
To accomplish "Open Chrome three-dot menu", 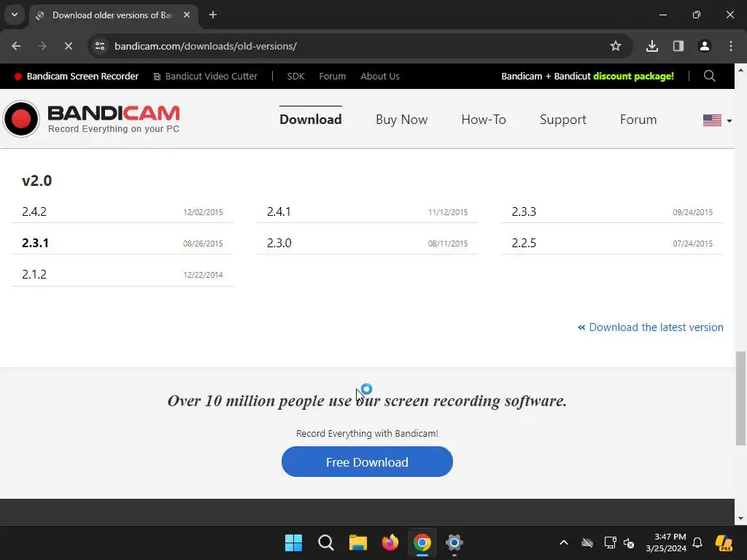I will 731,46.
